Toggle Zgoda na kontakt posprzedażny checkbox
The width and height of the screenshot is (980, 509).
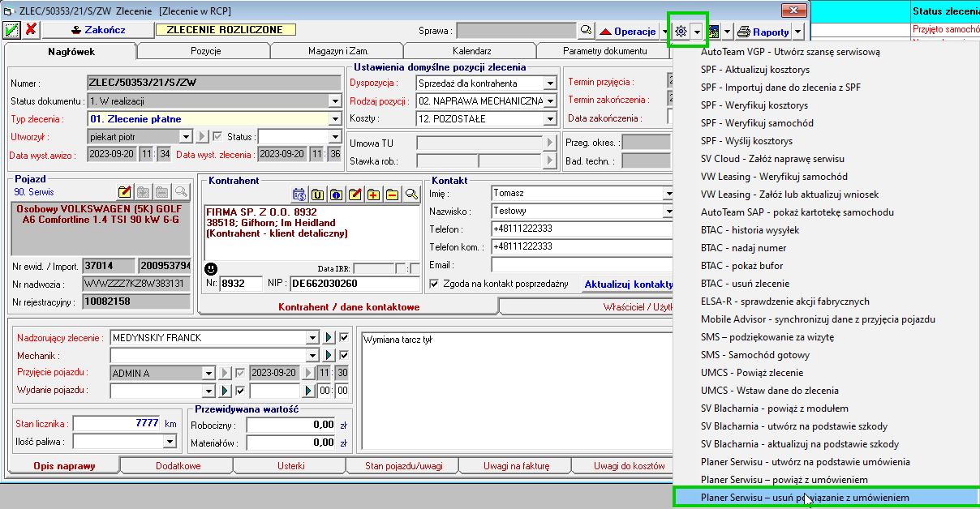434,284
